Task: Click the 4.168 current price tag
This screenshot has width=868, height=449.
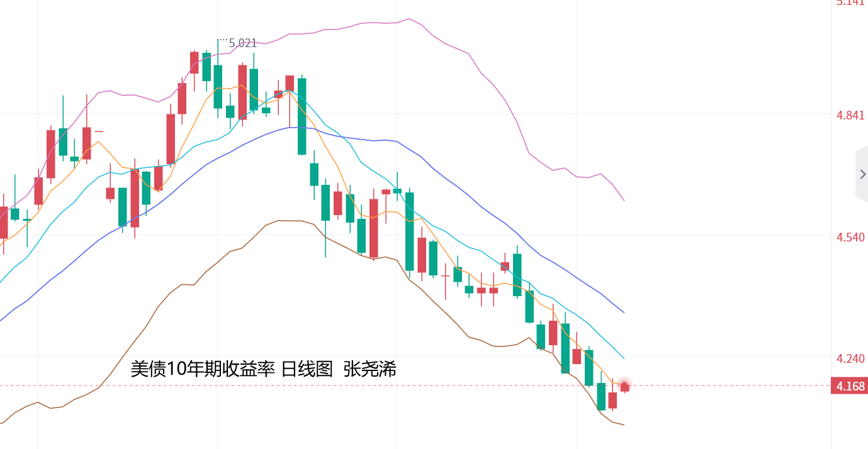Action: coord(849,386)
